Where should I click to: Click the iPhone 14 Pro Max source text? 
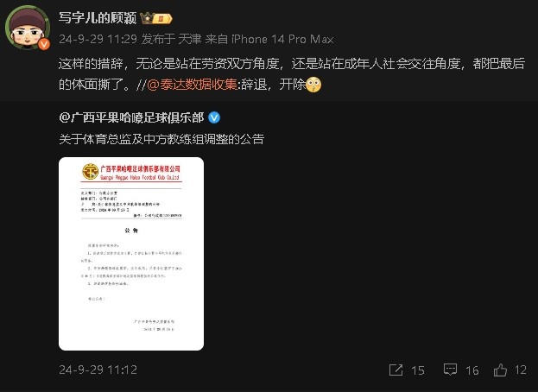pyautogui.click(x=282, y=39)
